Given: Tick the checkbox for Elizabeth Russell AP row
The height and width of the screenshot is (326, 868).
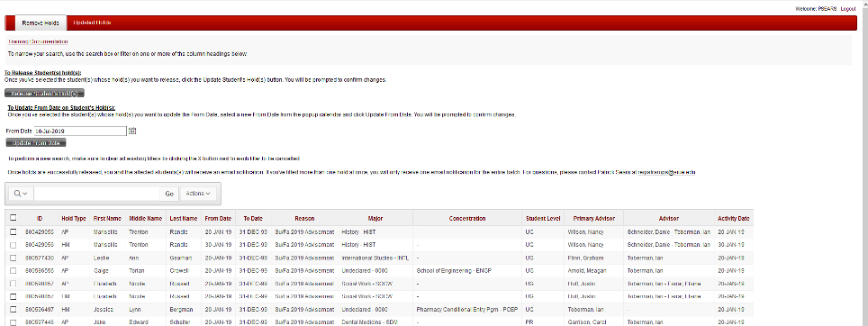Looking at the screenshot, I should [14, 284].
